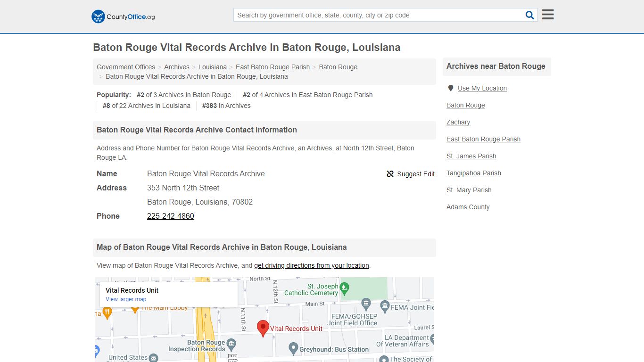Open the CountyOffice.org logo home link
The width and height of the screenshot is (644, 362).
(123, 16)
